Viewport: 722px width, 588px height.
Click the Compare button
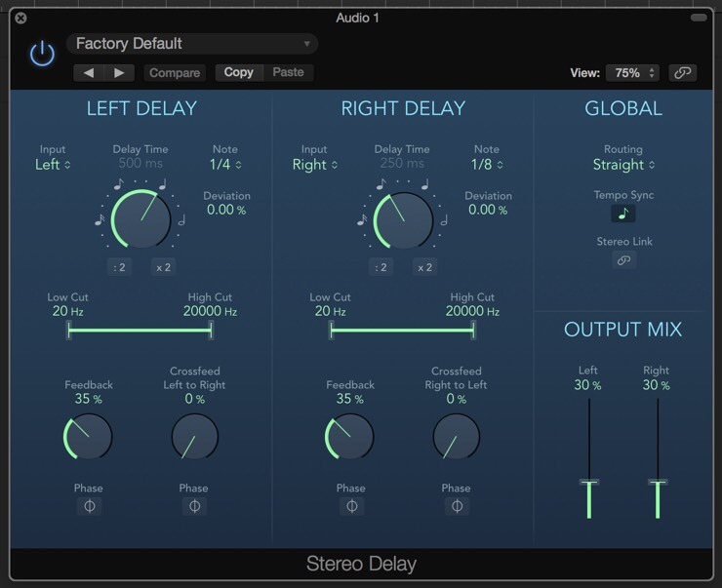point(175,73)
